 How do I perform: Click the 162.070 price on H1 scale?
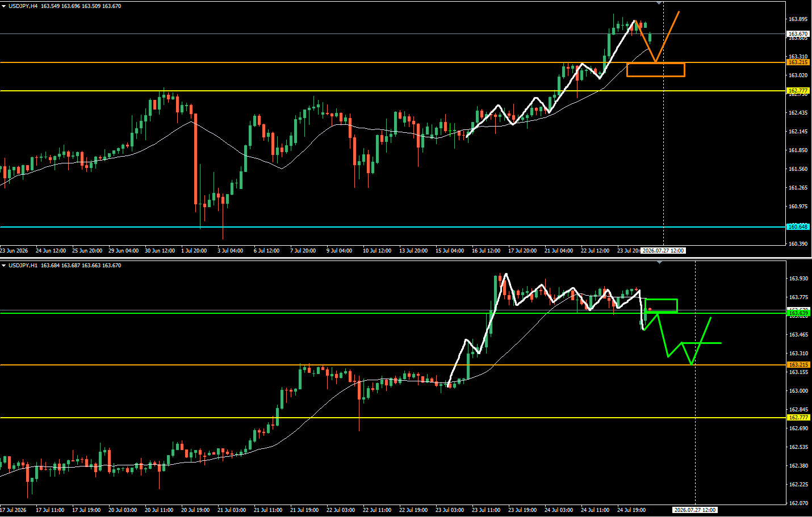pos(798,503)
